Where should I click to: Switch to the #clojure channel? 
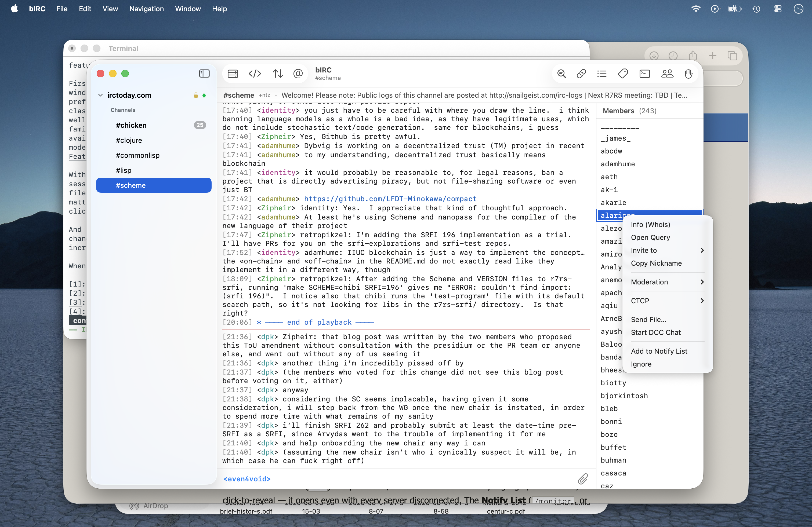[x=154, y=140]
